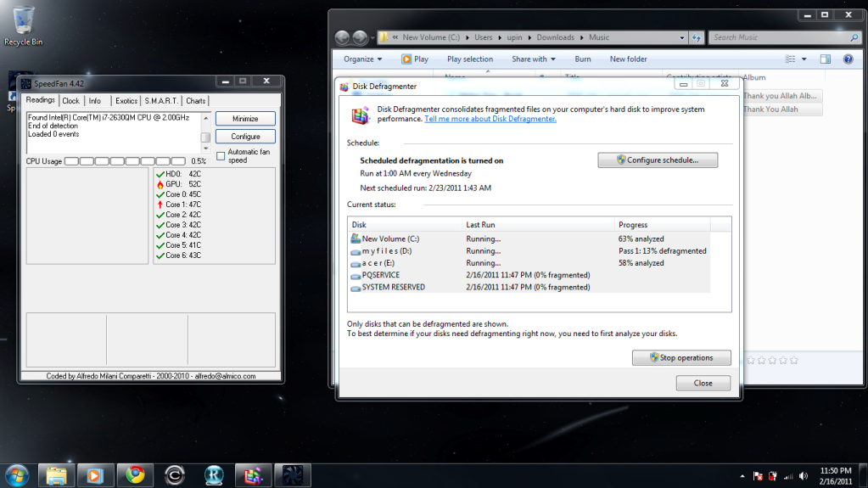Toggle the preview pane icon in Explorer
868x488 pixels.
tap(825, 59)
